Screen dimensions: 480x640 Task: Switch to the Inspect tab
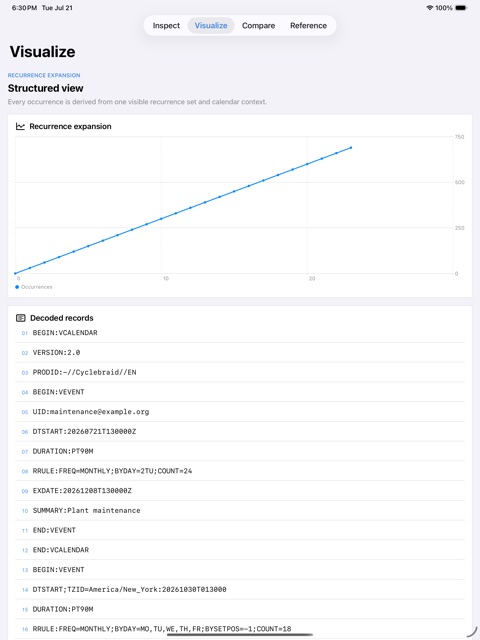[166, 25]
